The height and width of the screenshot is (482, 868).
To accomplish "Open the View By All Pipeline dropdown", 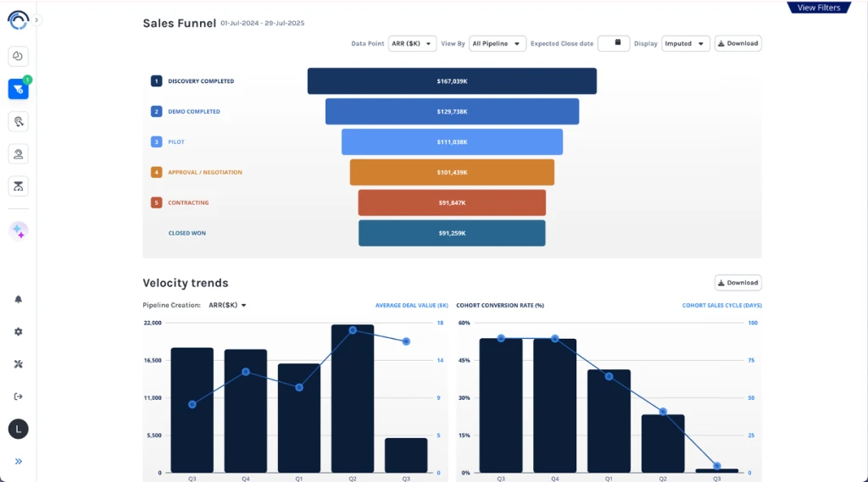I will (497, 43).
